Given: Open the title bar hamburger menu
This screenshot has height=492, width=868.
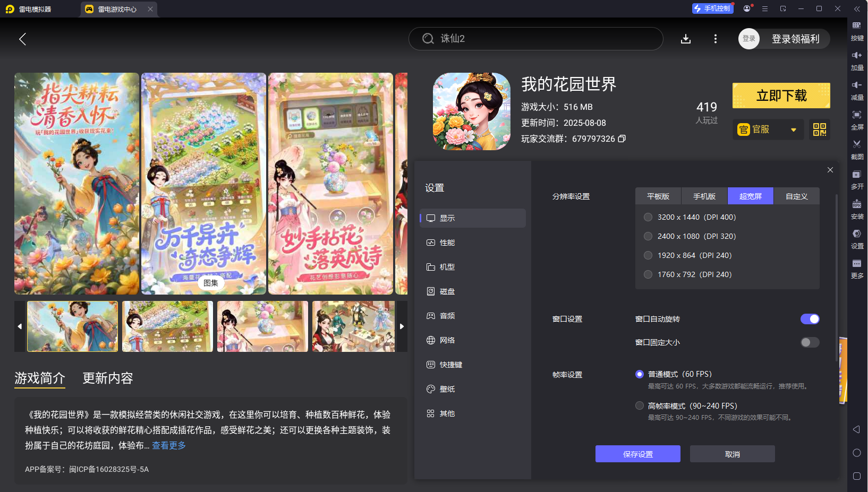Looking at the screenshot, I should click(x=765, y=8).
